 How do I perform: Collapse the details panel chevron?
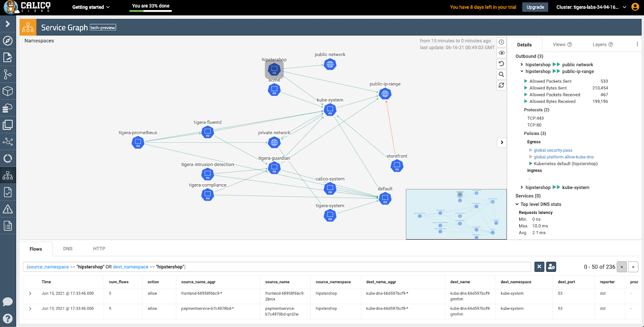coord(502,142)
